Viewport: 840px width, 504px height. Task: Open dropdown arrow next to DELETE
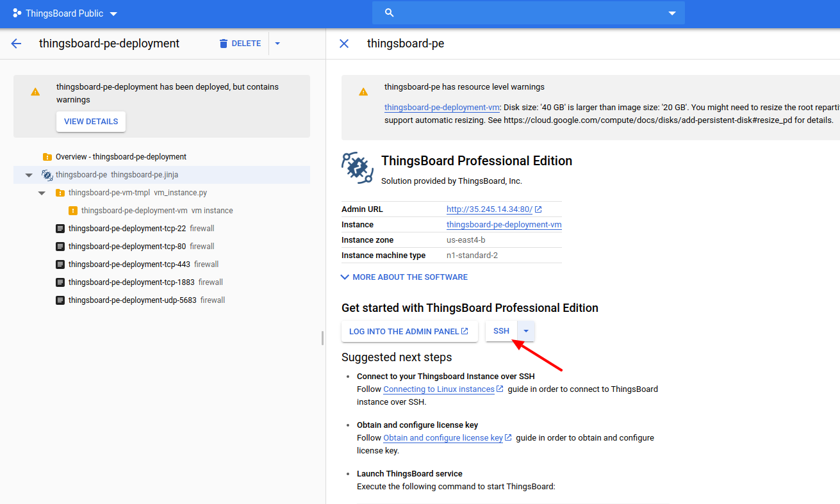click(277, 44)
